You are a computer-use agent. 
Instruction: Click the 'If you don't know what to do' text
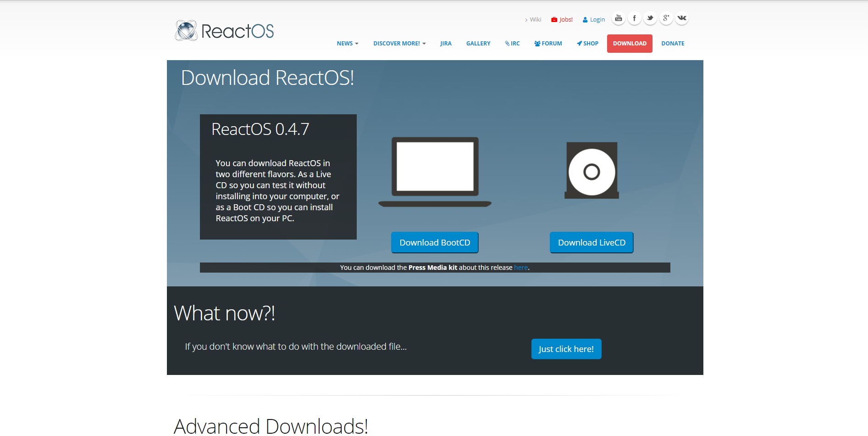[x=296, y=347]
